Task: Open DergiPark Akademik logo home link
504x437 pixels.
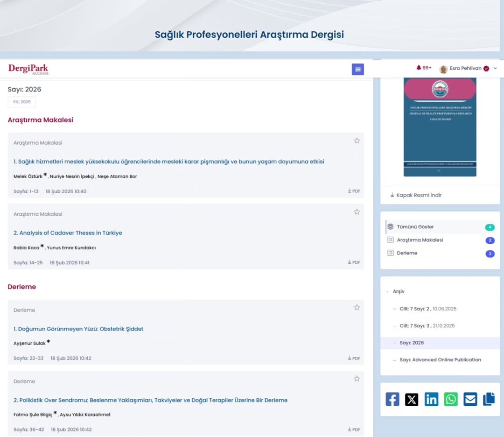Action: (28, 69)
